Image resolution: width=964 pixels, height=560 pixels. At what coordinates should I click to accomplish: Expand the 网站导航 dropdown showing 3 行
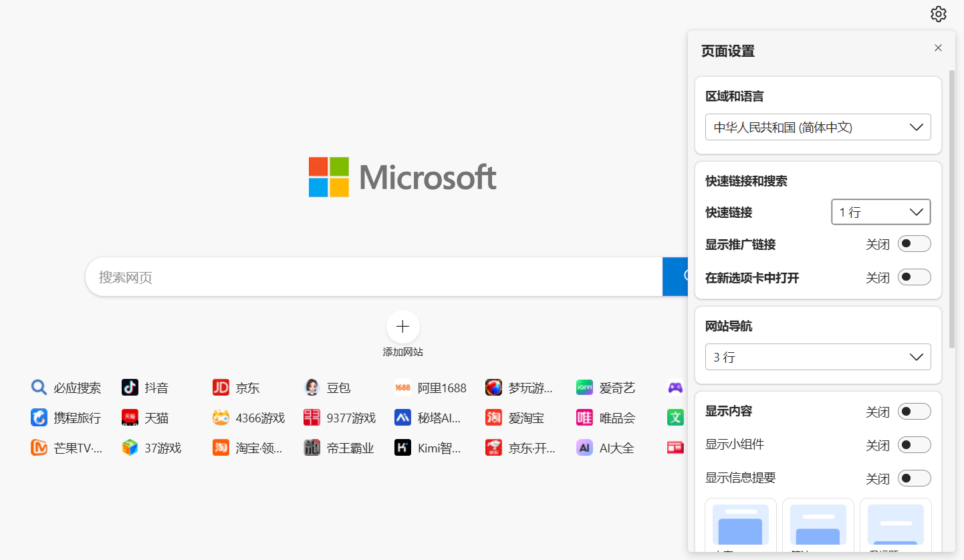click(818, 357)
